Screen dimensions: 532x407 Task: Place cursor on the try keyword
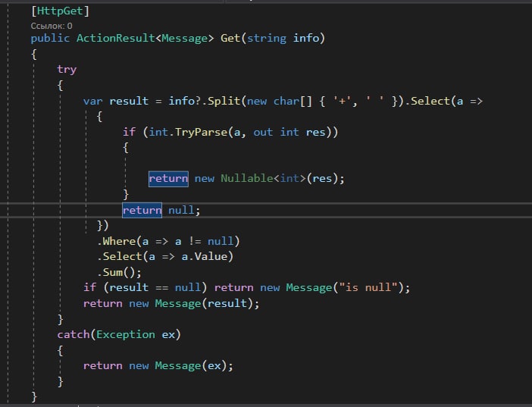(x=67, y=69)
